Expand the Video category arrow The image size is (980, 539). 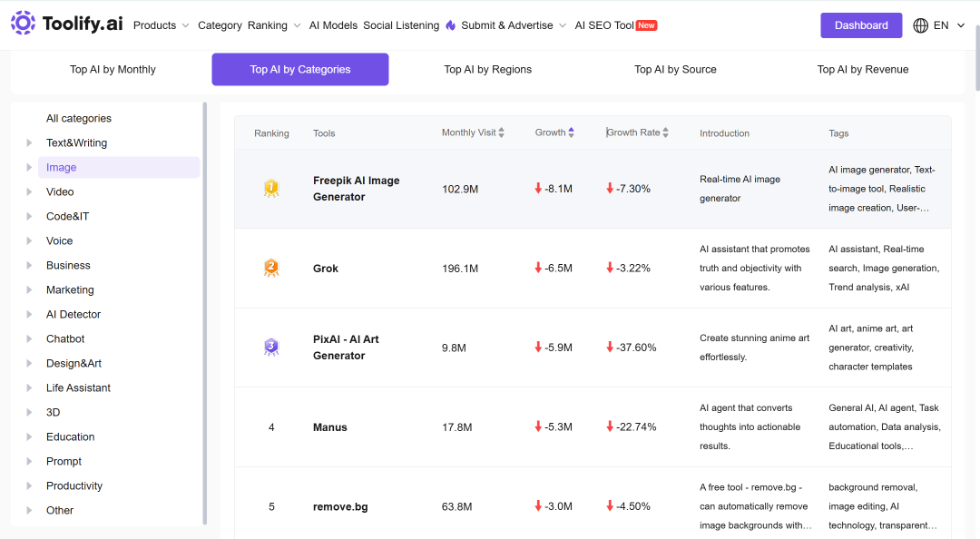29,191
